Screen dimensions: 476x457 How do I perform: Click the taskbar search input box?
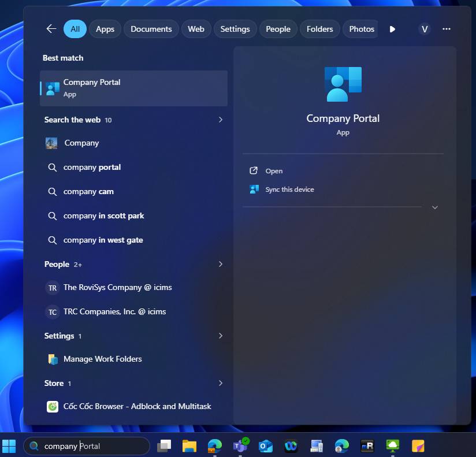[x=92, y=446]
